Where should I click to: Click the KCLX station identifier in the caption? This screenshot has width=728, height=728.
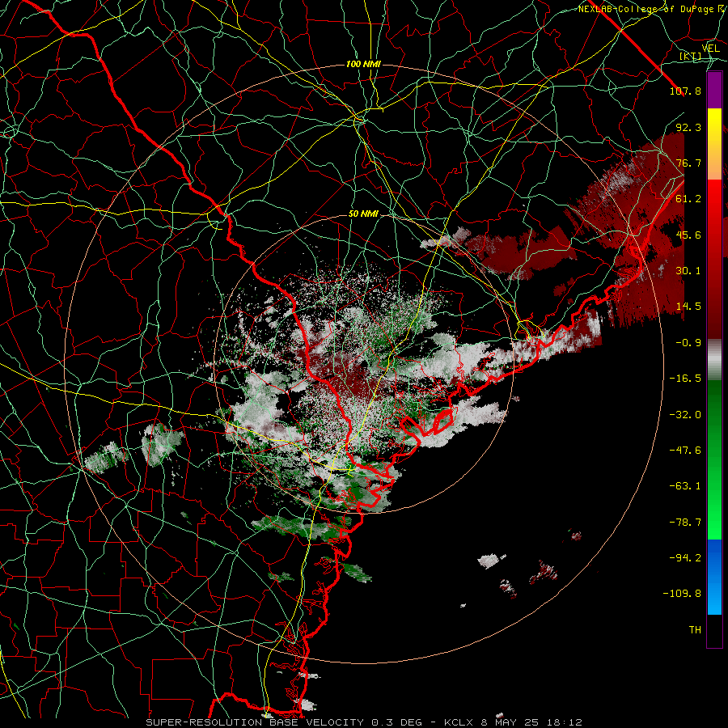click(x=460, y=722)
